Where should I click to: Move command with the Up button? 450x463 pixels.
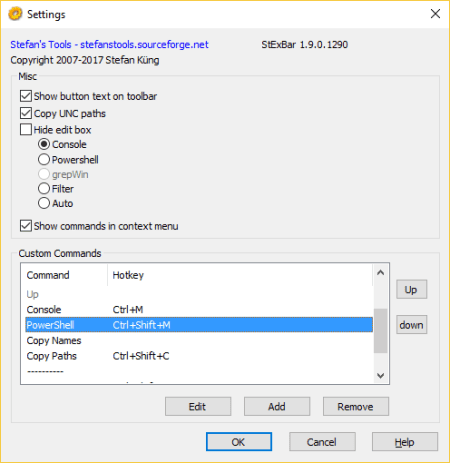[411, 289]
